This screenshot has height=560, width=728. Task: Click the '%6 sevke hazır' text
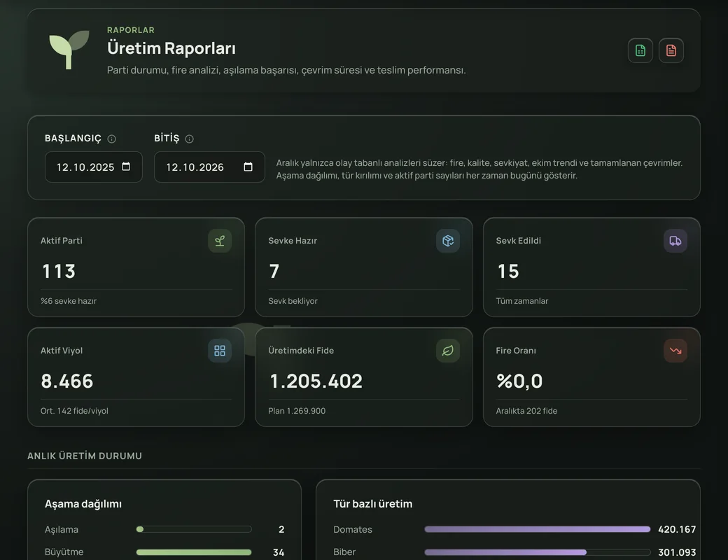[x=69, y=301]
